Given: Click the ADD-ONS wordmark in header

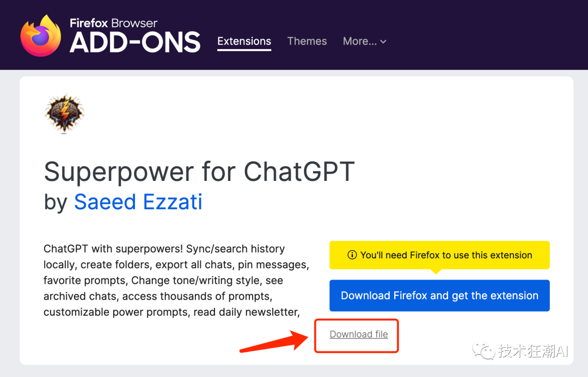Looking at the screenshot, I should click(x=135, y=42).
